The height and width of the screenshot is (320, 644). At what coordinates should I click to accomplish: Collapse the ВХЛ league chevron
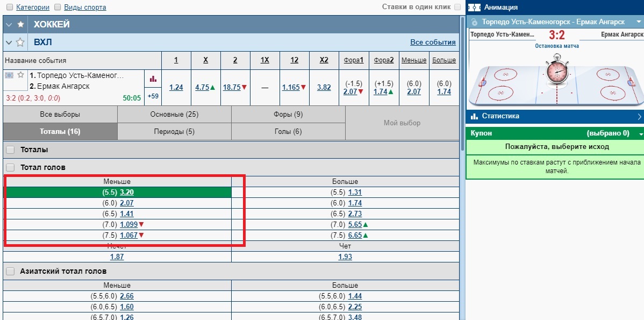(9, 42)
